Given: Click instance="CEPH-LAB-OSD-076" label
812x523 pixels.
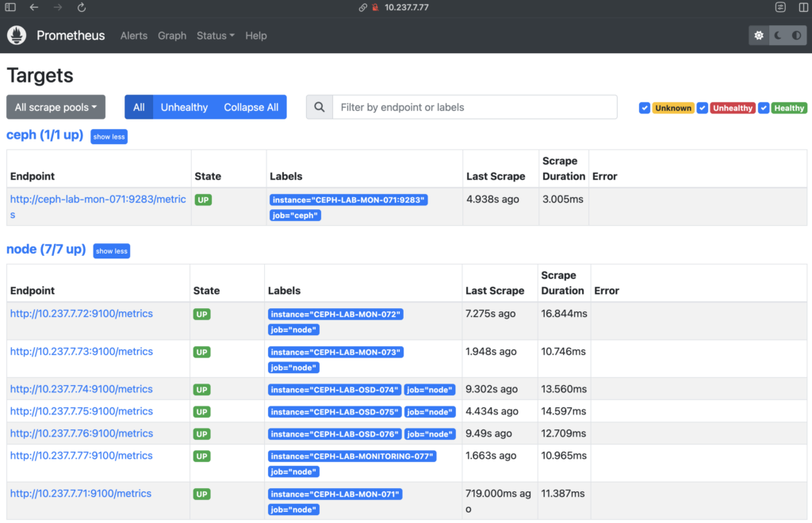Looking at the screenshot, I should point(335,434).
